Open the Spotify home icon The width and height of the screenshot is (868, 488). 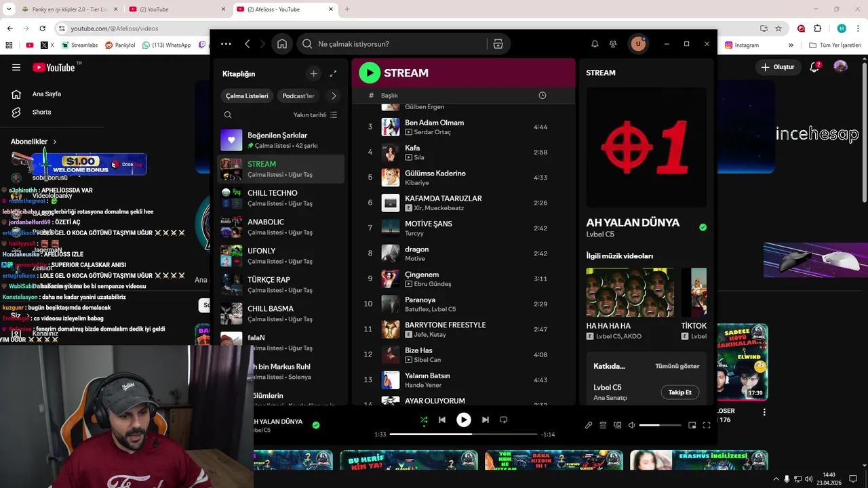coord(282,44)
